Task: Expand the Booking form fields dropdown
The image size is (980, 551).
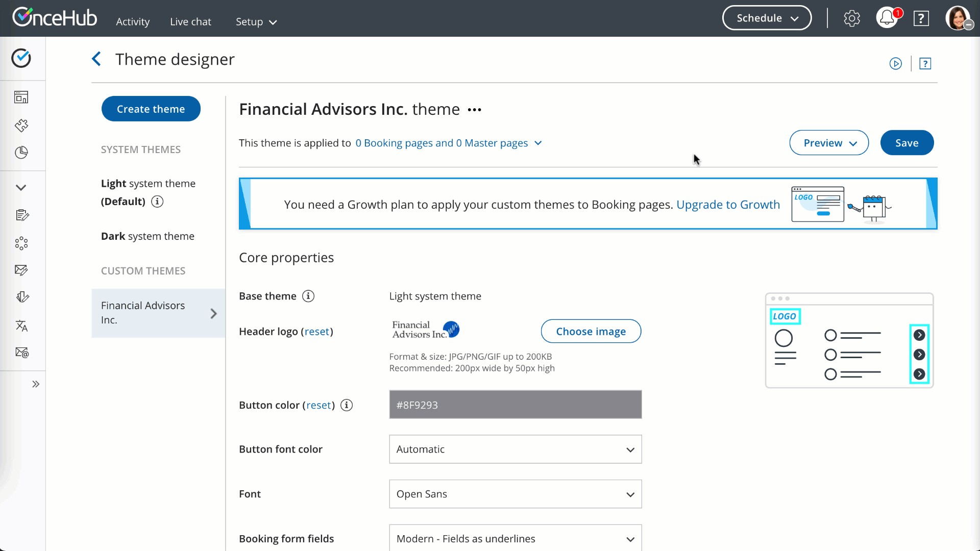Action: pos(515,538)
